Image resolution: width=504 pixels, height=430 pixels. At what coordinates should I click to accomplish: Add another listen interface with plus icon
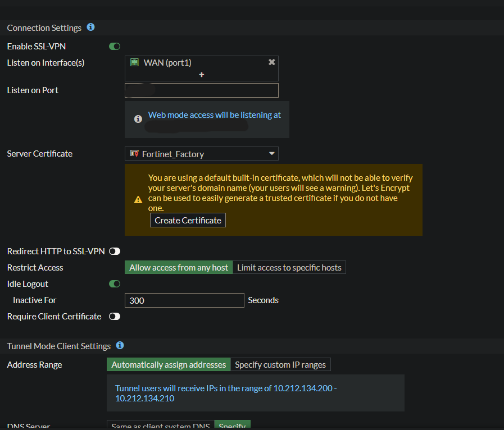point(202,75)
